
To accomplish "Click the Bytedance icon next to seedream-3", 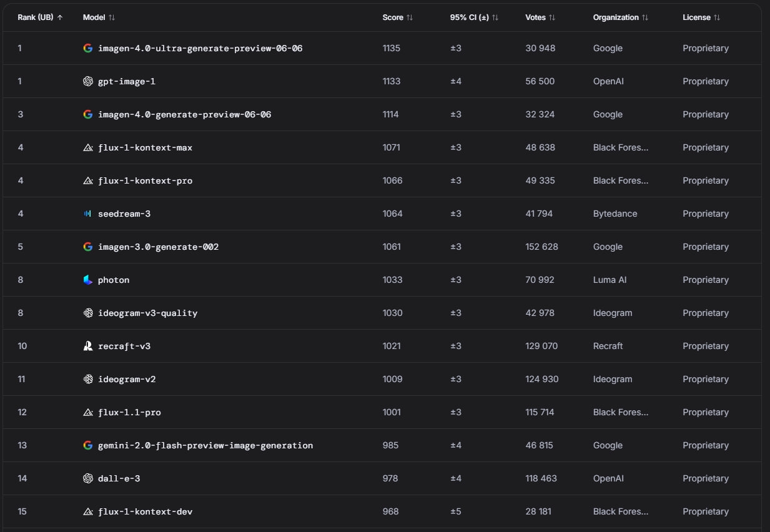I will click(x=87, y=214).
